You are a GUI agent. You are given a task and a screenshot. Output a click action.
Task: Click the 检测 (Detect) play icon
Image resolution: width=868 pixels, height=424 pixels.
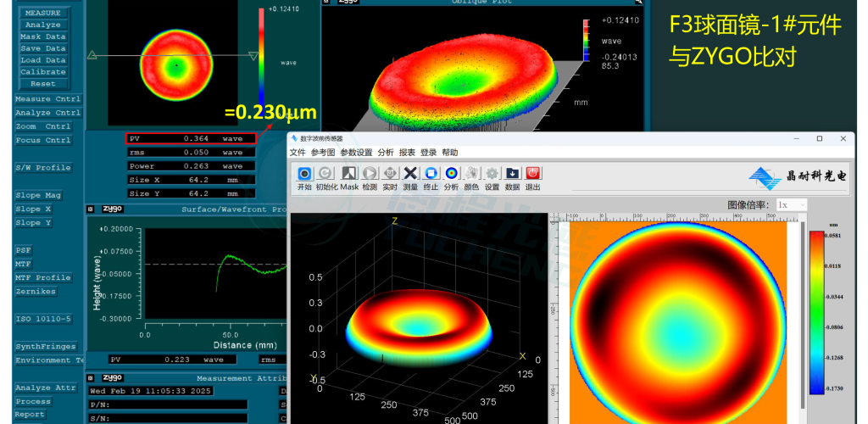(x=370, y=173)
